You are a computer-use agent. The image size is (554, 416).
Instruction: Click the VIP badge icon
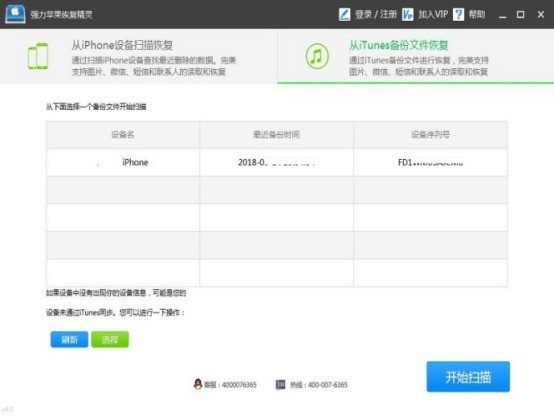click(x=407, y=14)
